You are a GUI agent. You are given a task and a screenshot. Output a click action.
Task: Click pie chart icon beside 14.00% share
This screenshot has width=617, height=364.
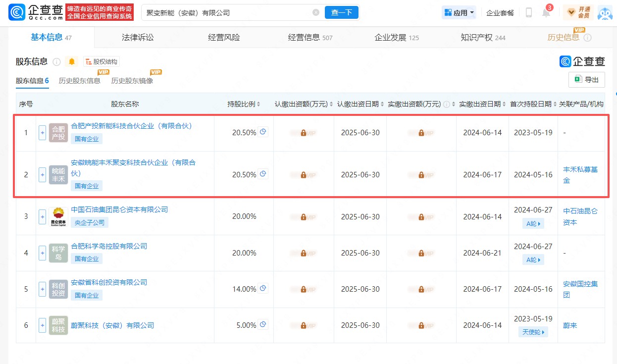click(x=263, y=289)
